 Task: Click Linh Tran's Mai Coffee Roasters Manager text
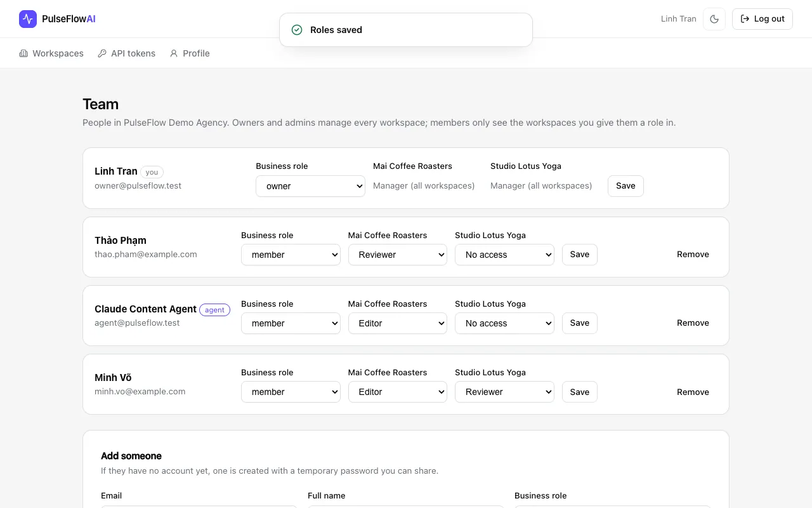pyautogui.click(x=424, y=186)
